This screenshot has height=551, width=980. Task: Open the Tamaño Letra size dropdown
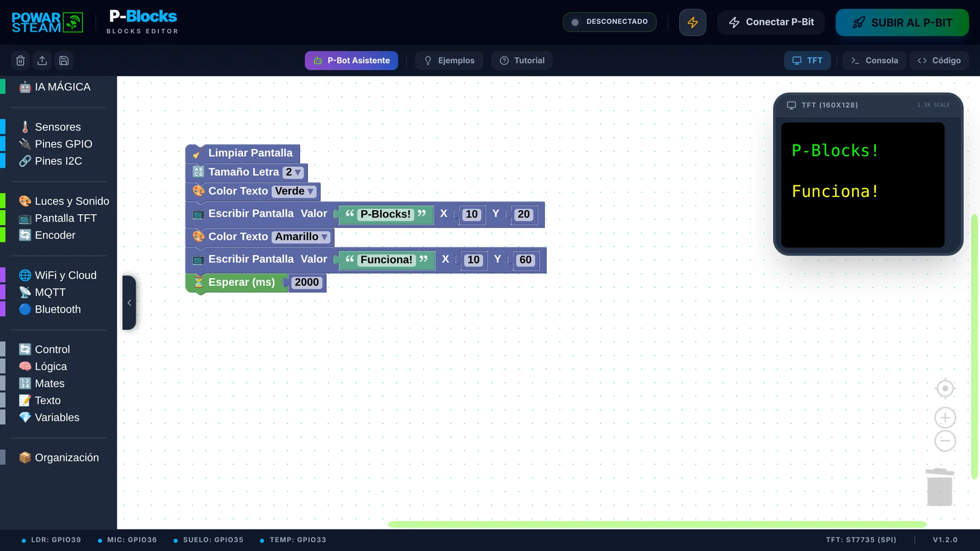pos(293,172)
